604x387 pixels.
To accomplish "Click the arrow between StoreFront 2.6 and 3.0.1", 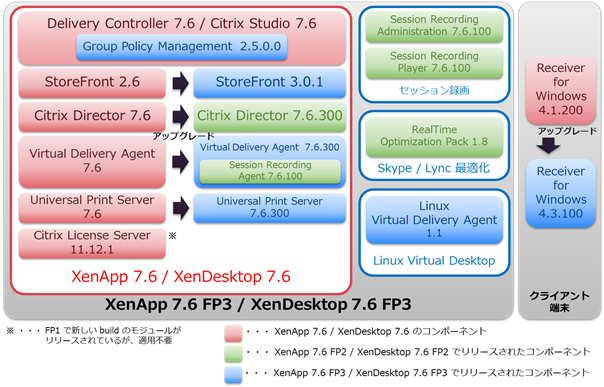I will [180, 82].
